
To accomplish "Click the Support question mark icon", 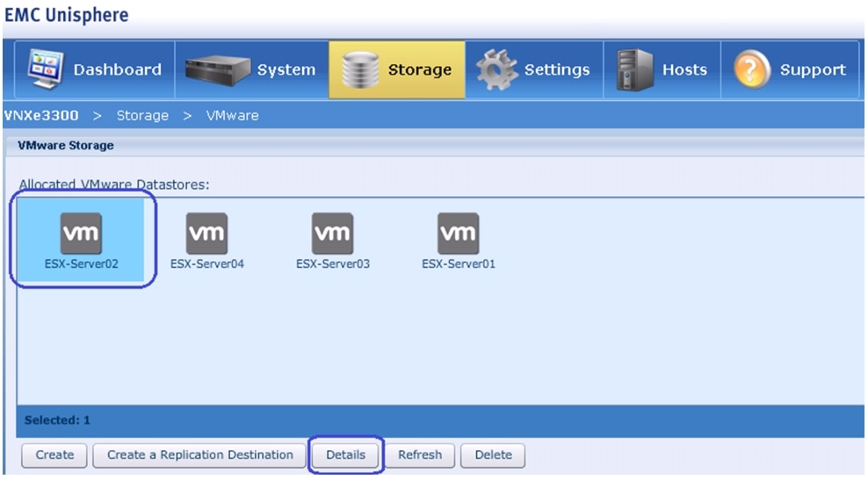I will pos(752,69).
